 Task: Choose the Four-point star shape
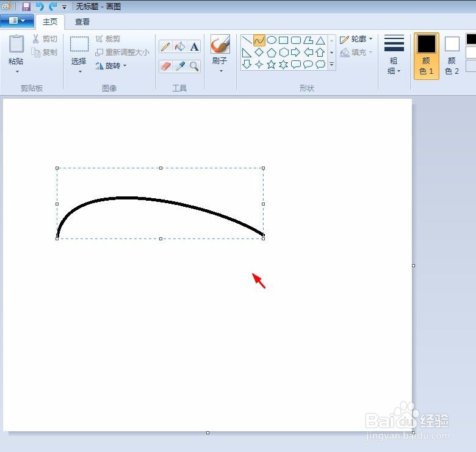pos(259,64)
